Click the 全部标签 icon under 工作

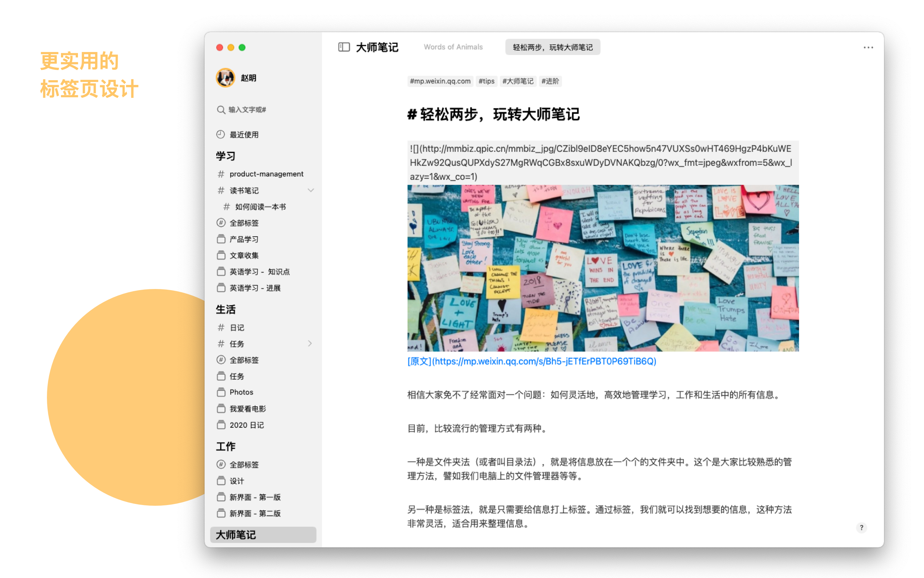(221, 465)
